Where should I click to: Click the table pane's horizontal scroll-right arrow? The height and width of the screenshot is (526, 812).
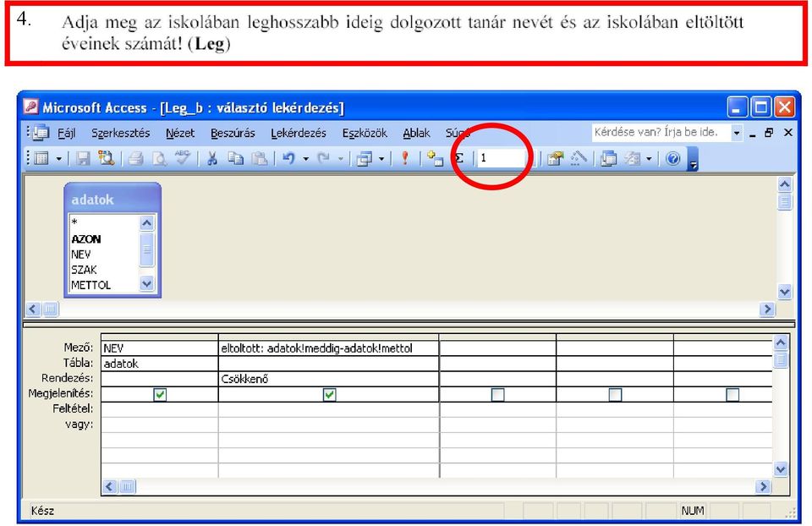click(x=767, y=310)
